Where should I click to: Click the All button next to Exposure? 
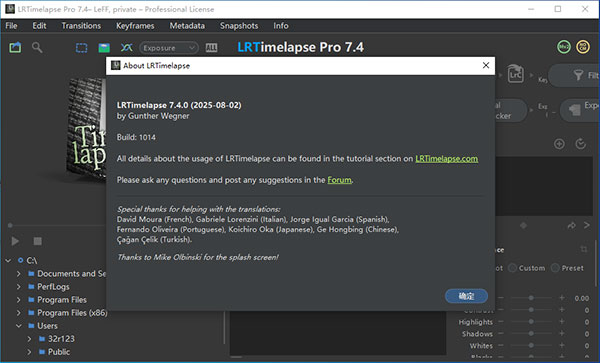211,48
